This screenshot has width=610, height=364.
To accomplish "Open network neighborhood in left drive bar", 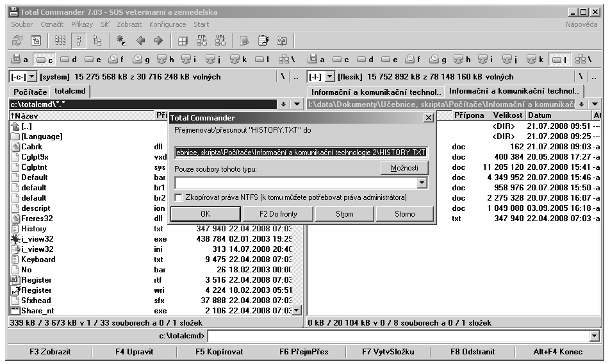I will (287, 60).
